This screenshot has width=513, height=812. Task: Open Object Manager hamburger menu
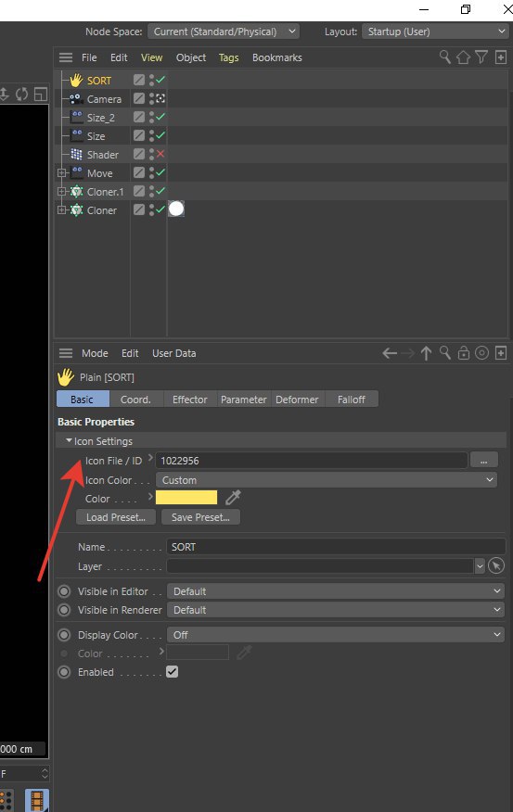66,57
